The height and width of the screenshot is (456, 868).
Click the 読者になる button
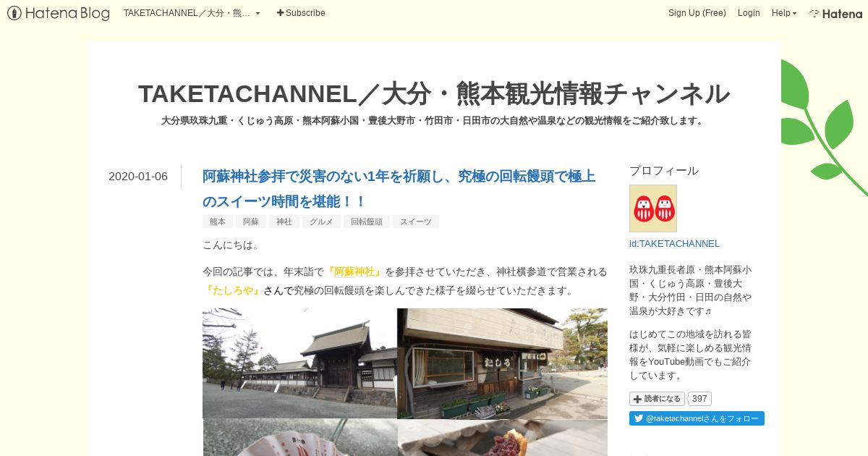pyautogui.click(x=657, y=399)
